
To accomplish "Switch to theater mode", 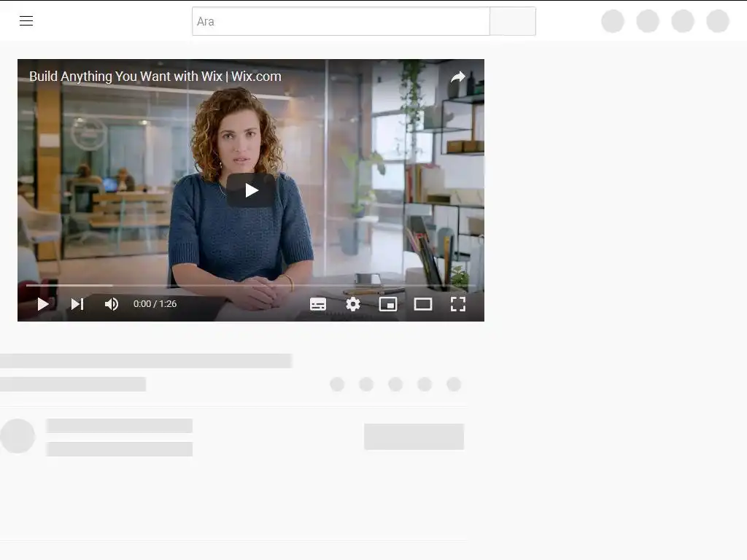I will (x=423, y=304).
